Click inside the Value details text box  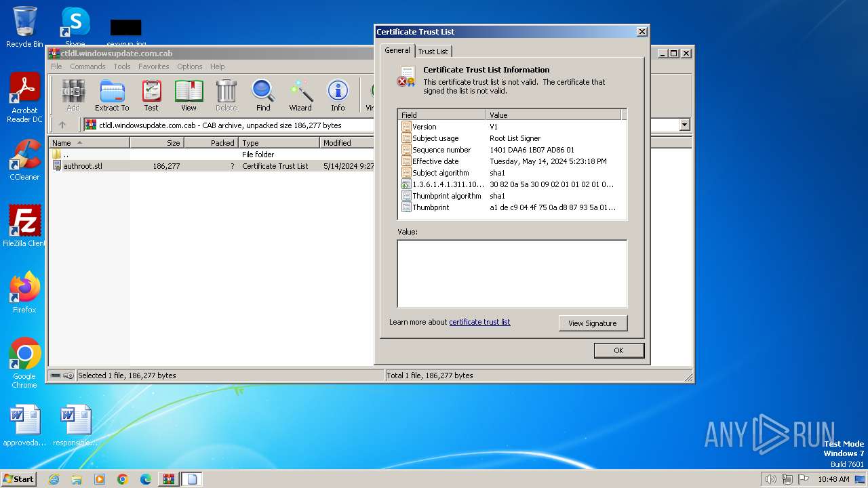(512, 274)
